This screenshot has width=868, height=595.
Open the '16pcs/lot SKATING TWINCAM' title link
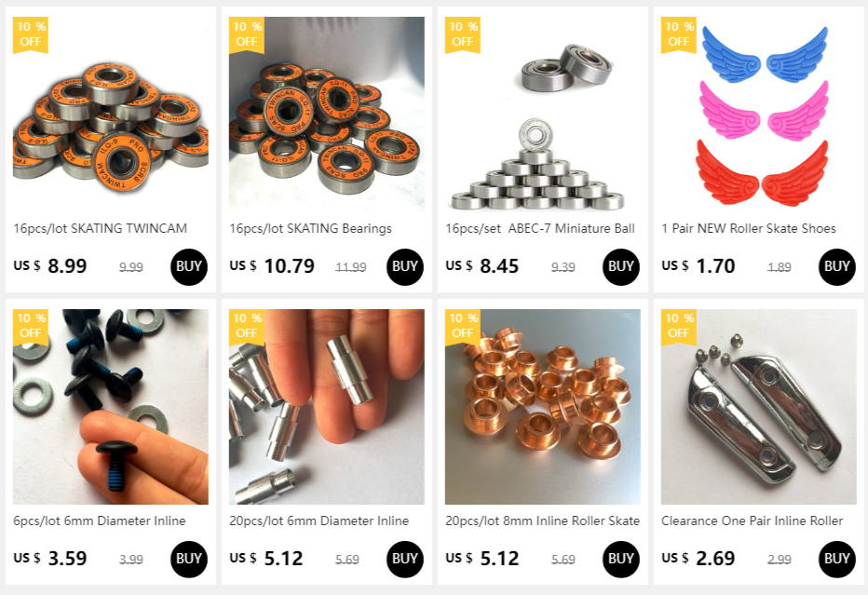101,228
